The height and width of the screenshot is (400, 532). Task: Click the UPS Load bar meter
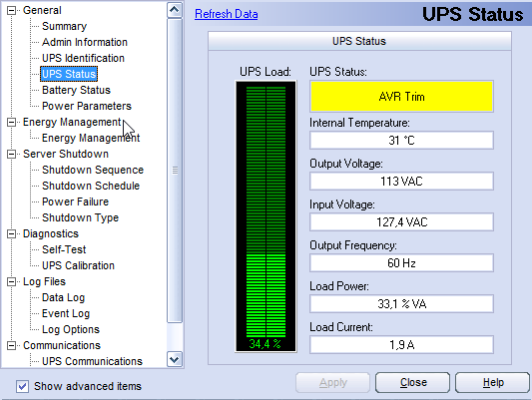(x=266, y=216)
